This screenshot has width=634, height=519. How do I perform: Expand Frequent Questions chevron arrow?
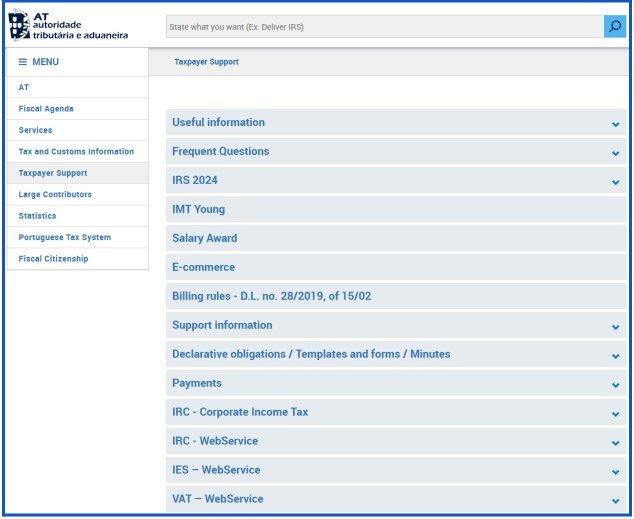click(615, 153)
